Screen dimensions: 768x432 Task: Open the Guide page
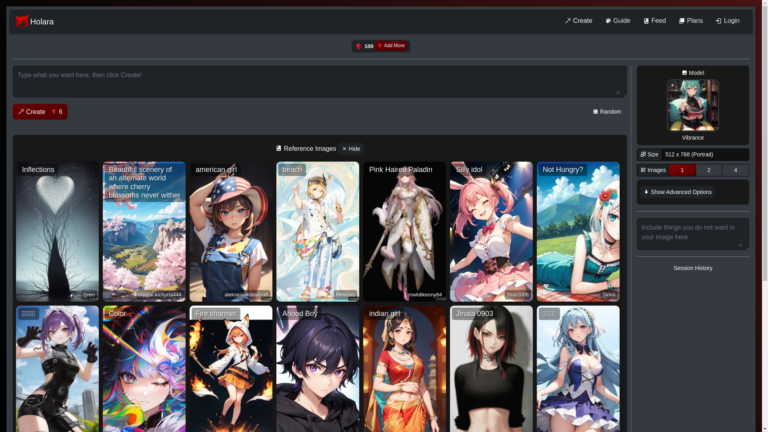pos(618,21)
